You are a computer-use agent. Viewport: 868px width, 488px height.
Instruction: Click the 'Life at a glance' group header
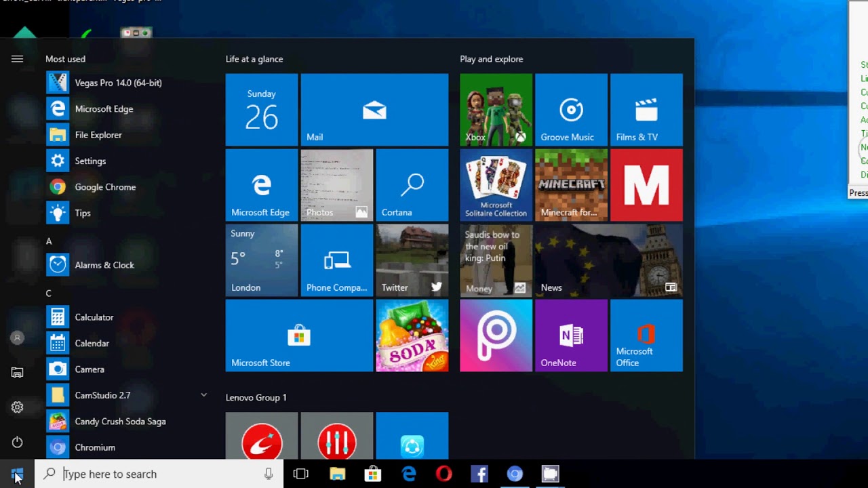254,59
